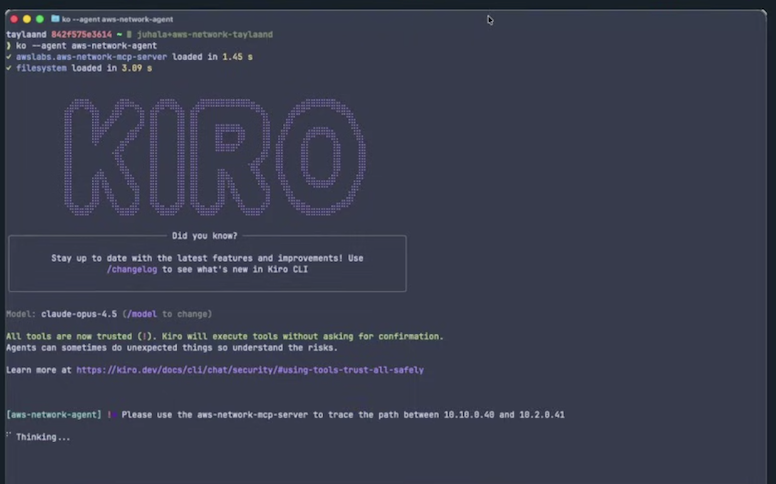Screen dimensions: 776x484
Task: Click the 'Did you know?' box heading
Action: 204,236
